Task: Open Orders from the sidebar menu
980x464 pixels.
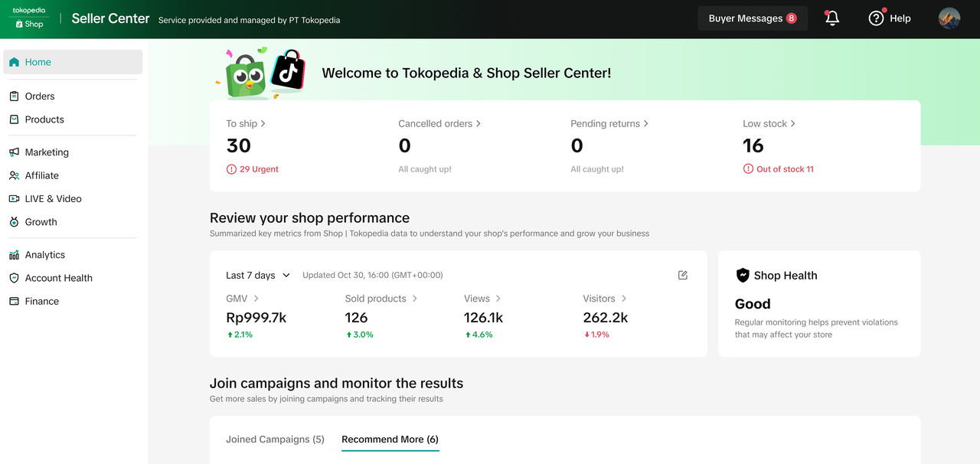Action: point(40,96)
